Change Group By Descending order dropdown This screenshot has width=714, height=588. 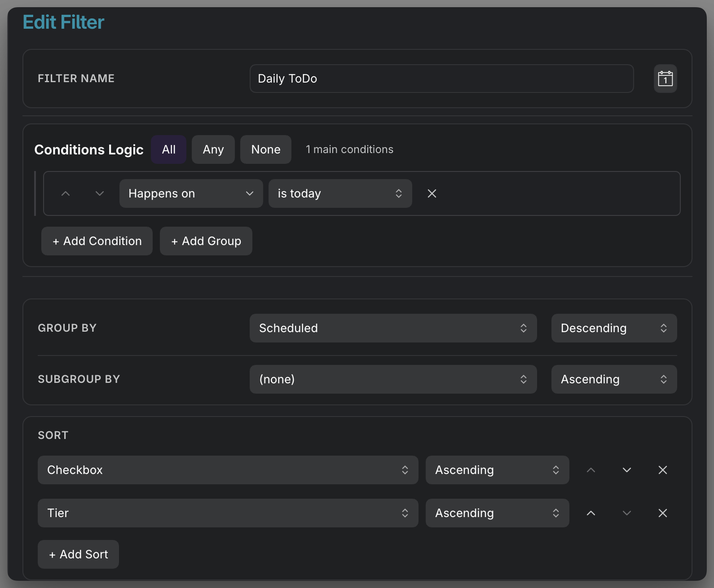coord(614,328)
